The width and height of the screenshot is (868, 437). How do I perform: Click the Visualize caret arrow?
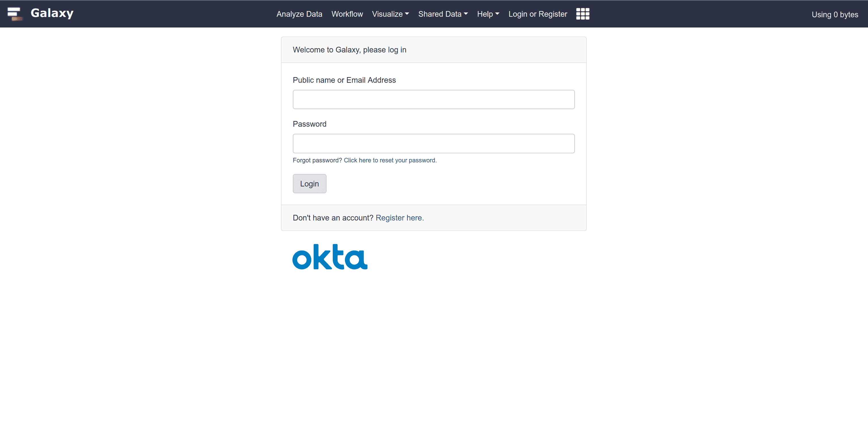[x=407, y=14]
